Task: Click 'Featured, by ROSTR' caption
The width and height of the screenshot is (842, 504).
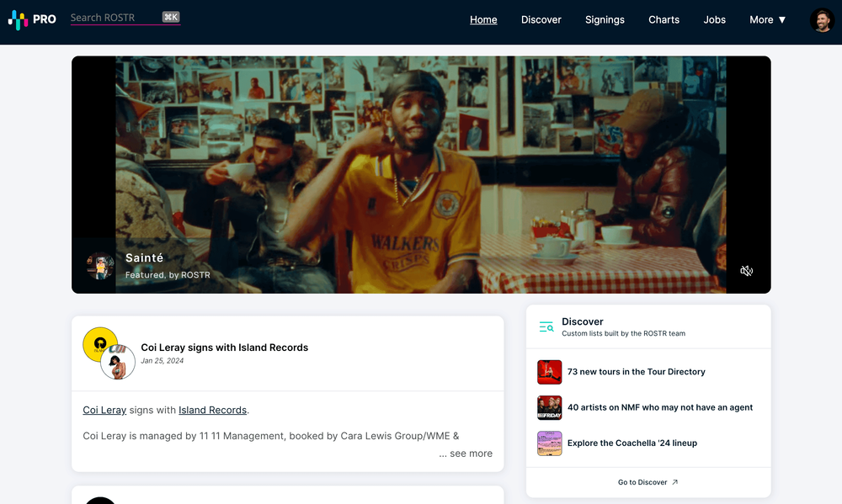Action: pos(168,275)
